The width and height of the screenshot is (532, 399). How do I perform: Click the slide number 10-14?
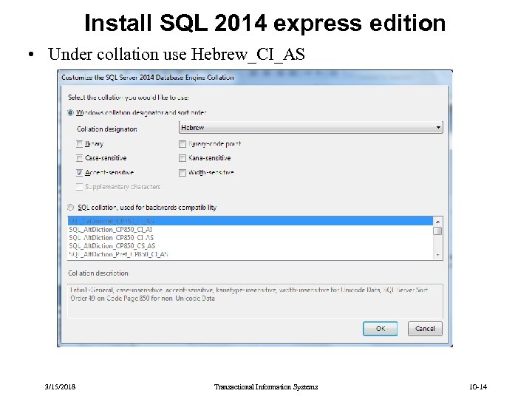click(478, 386)
